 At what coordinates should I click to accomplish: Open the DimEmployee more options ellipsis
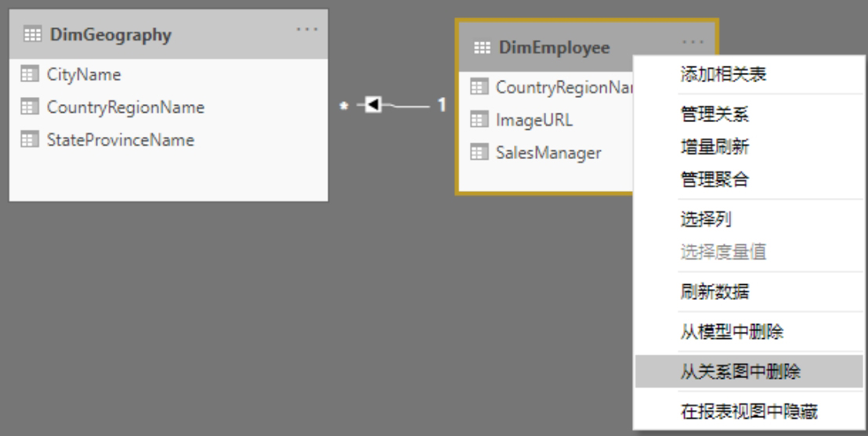[693, 42]
